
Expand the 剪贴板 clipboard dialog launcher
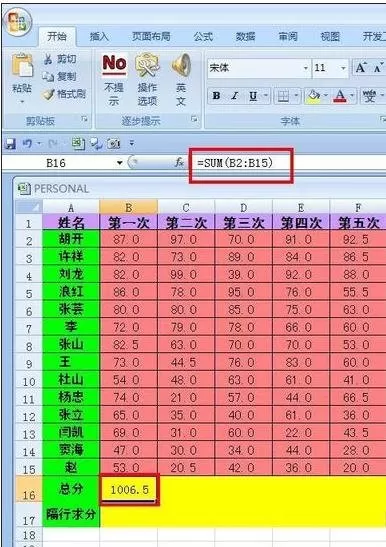84,119
